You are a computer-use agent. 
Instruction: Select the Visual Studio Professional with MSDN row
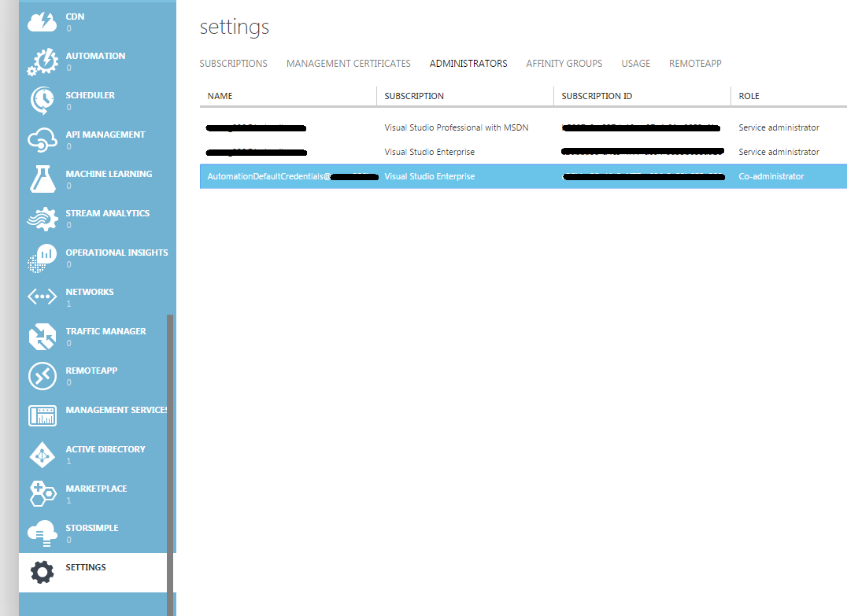(523, 128)
